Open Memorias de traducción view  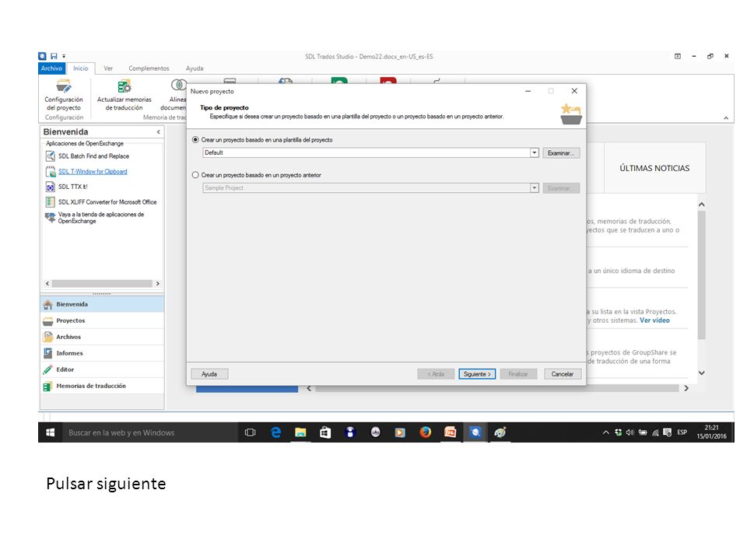[102, 386]
